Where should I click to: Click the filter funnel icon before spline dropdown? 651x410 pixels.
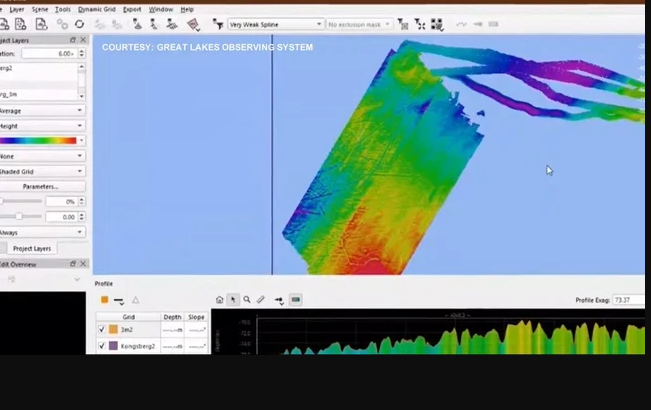pos(218,24)
